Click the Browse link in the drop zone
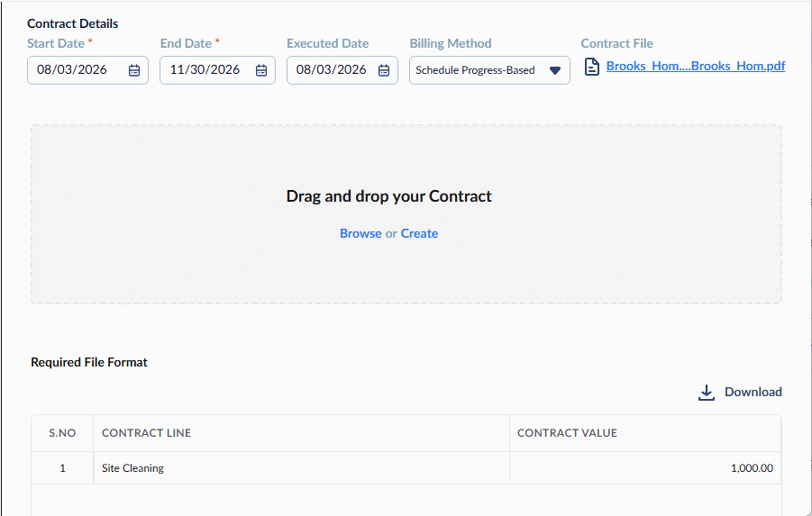Screen dimensions: 812x516 360,233
